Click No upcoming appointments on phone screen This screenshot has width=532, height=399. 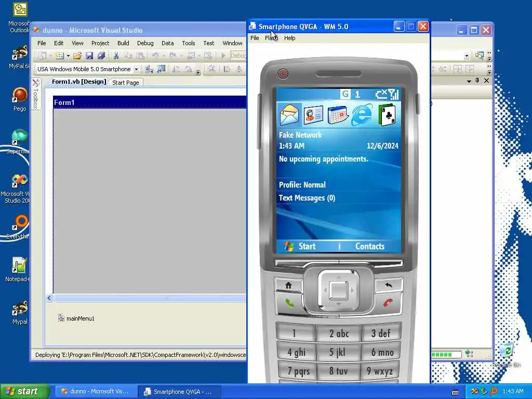tap(323, 159)
